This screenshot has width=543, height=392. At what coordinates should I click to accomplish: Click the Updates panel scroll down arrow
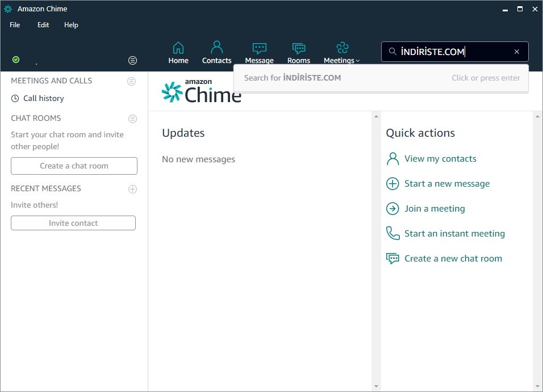coord(376,386)
